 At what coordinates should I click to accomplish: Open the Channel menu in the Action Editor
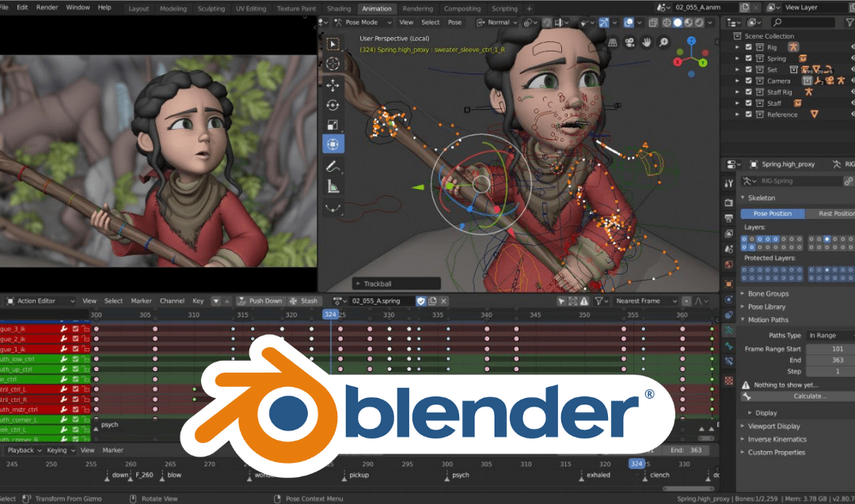pos(172,301)
